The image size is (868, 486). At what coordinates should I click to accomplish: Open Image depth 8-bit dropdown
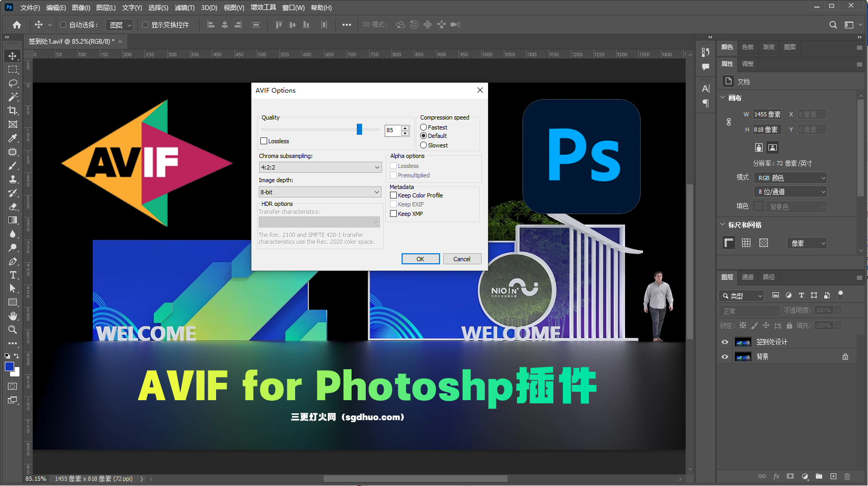320,192
